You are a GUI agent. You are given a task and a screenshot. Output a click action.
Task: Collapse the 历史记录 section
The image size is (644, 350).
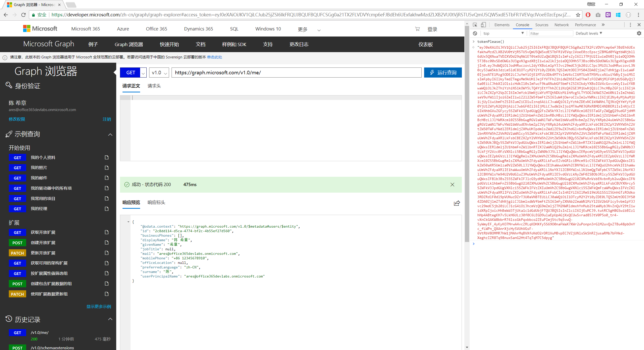(110, 319)
